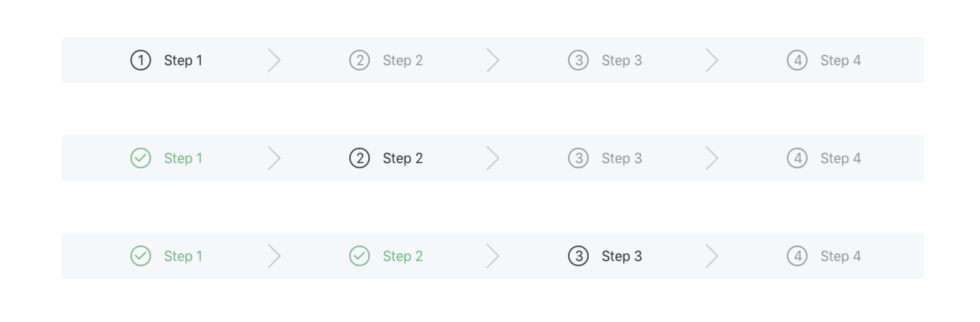
Task: Open the Step 2 label in the top stepper
Action: [x=403, y=61]
